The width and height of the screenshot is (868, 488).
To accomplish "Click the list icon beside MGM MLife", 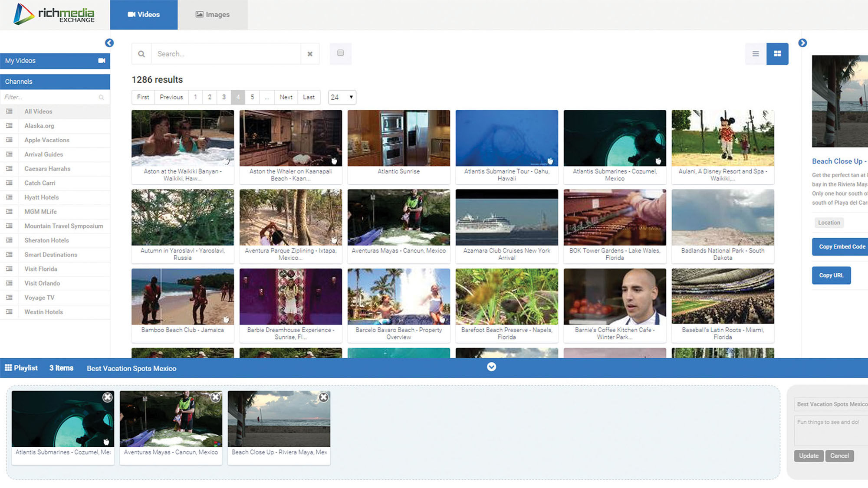I will (x=9, y=212).
